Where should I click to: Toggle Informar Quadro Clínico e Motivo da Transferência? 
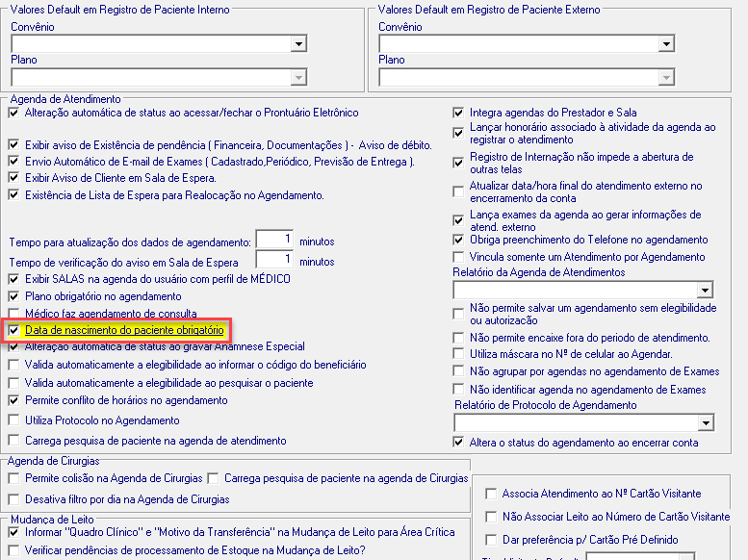pos(13,532)
